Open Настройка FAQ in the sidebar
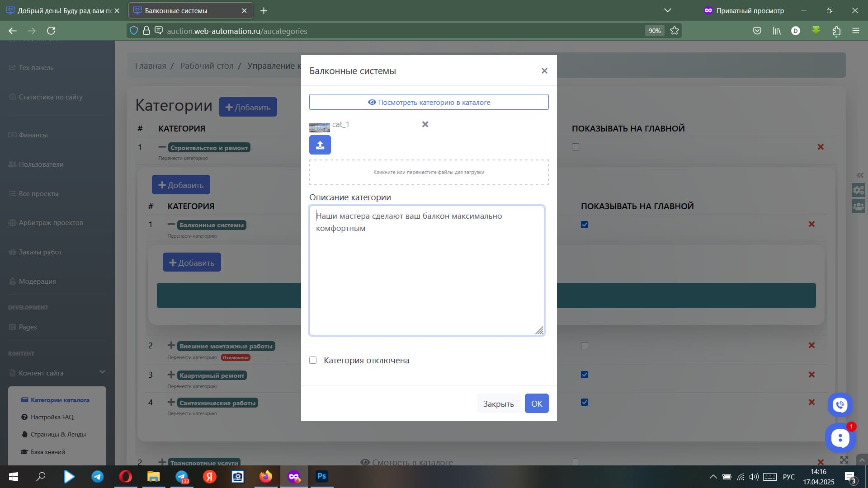This screenshot has width=868, height=488. pos(52,417)
